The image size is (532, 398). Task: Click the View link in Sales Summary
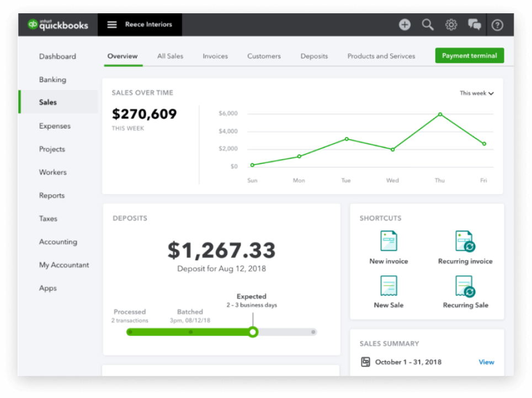pos(486,362)
